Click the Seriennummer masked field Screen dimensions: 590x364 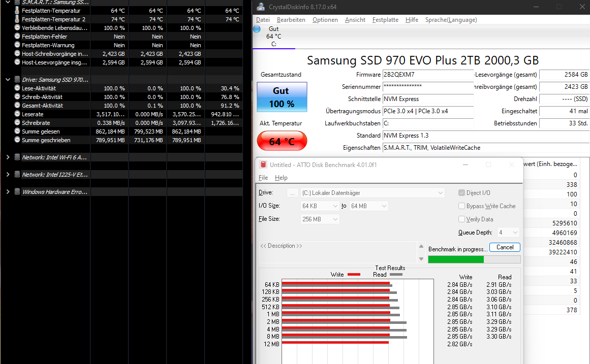[x=428, y=86]
